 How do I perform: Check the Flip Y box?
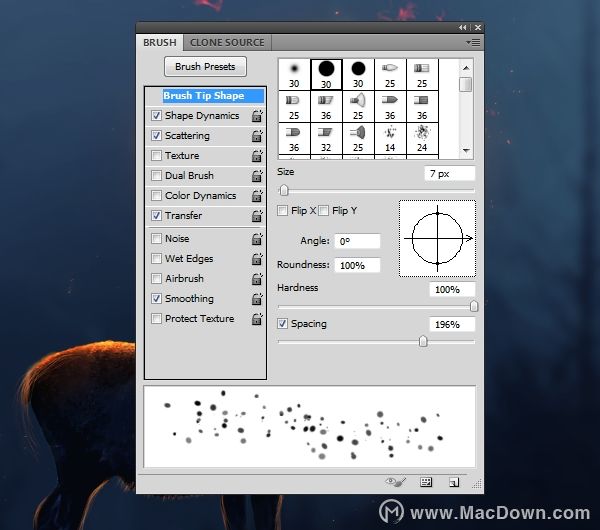click(324, 210)
